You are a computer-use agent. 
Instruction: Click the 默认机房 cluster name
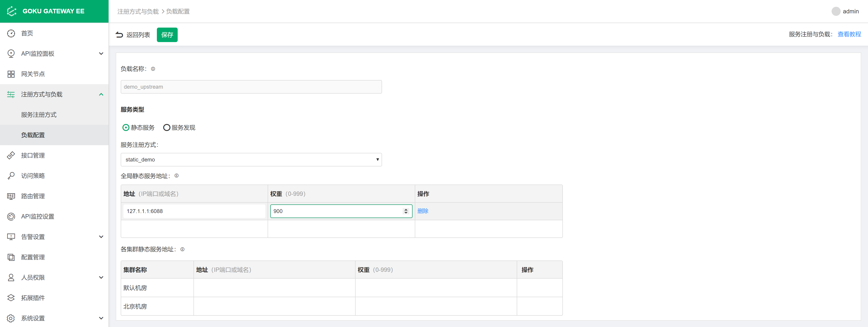[x=135, y=288]
